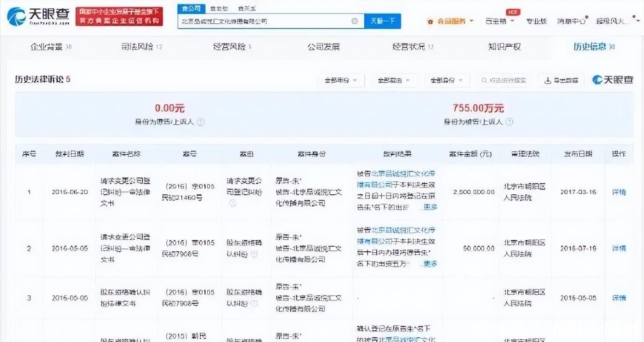644x342 pixels.
Task: Click help icon next to 股东资格确认纠纷 in row 2
Action: point(254,254)
